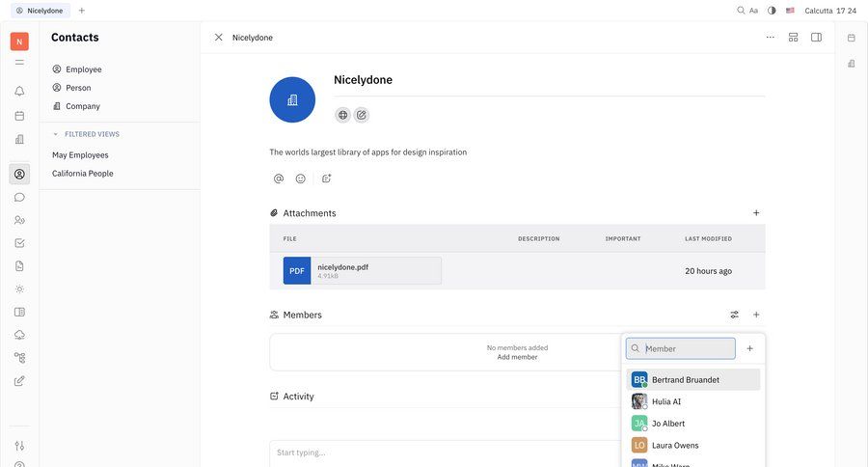
Task: Open the hierarchy tree icon in sidebar
Action: pyautogui.click(x=19, y=358)
